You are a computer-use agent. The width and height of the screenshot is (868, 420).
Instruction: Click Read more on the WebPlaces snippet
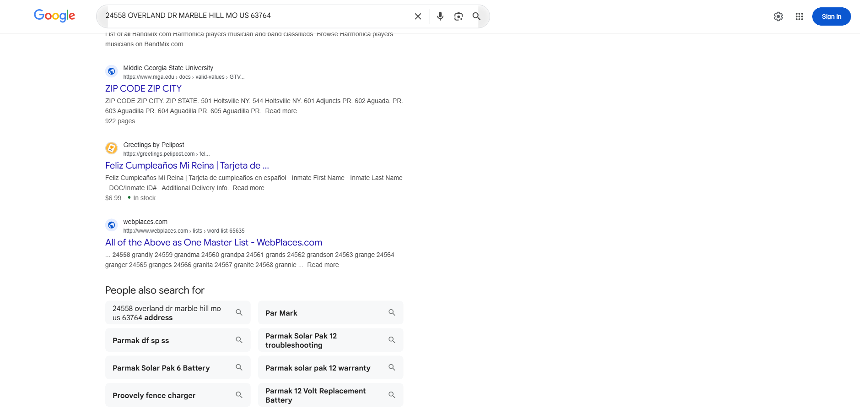pyautogui.click(x=323, y=265)
